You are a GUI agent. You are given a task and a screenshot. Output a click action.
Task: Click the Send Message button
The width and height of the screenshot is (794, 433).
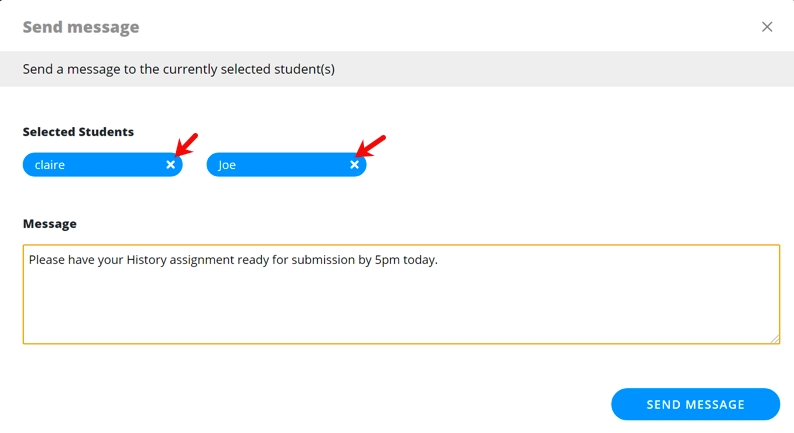(x=695, y=404)
